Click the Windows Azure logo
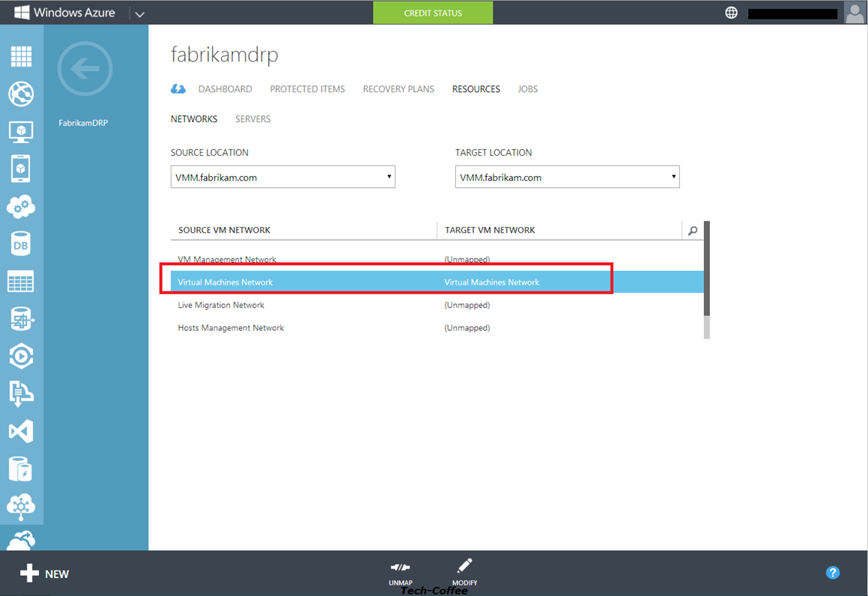This screenshot has width=868, height=596. click(64, 12)
